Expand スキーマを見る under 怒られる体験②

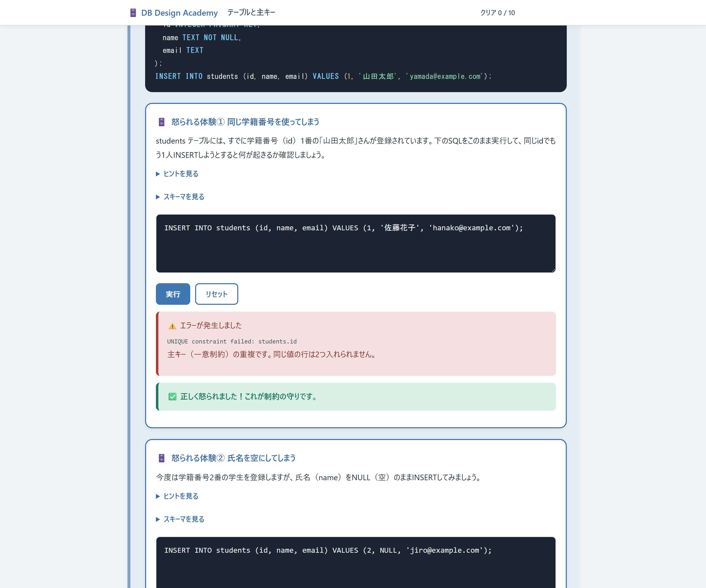click(180, 519)
